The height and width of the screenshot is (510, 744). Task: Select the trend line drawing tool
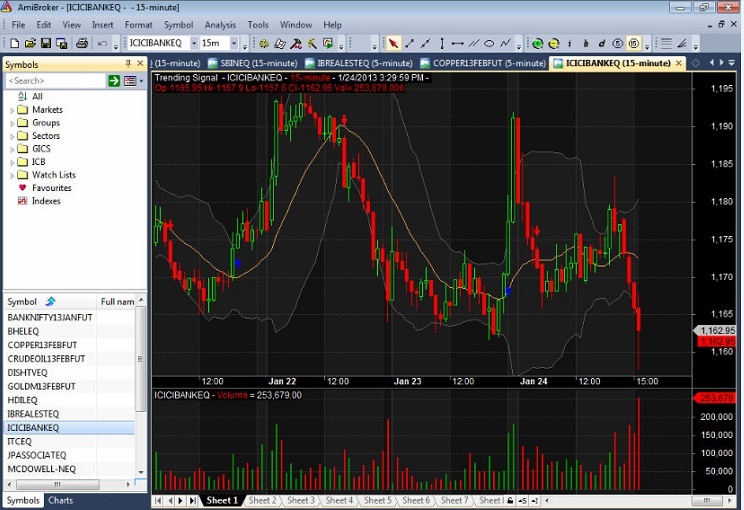coord(409,44)
